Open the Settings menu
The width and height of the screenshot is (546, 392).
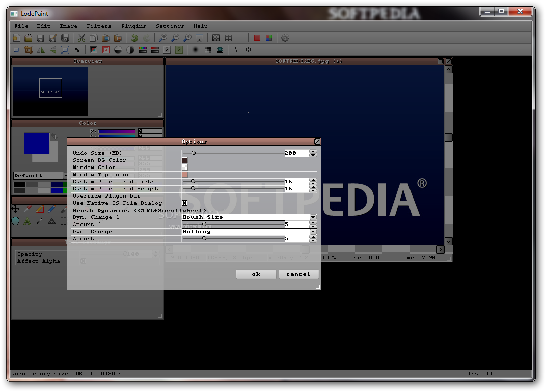[170, 26]
